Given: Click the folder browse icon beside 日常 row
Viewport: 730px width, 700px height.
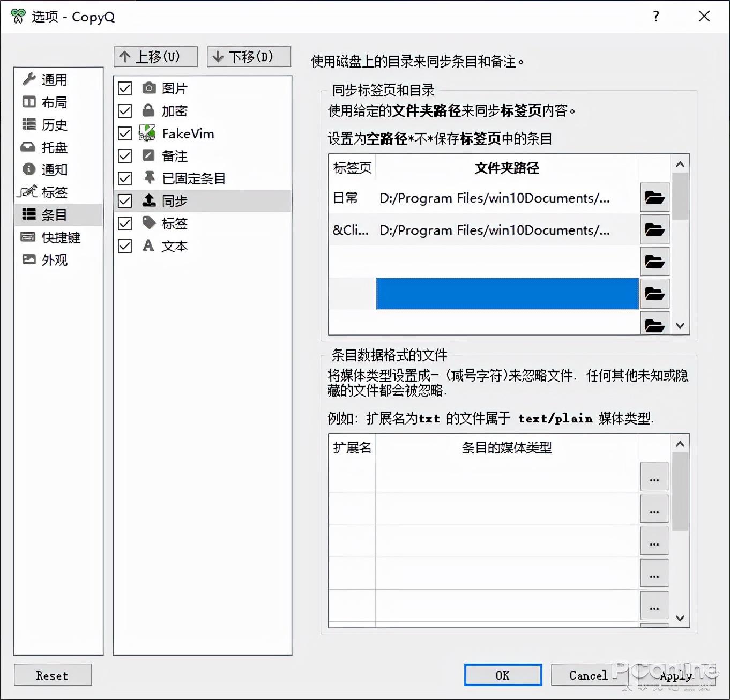Looking at the screenshot, I should click(x=654, y=197).
